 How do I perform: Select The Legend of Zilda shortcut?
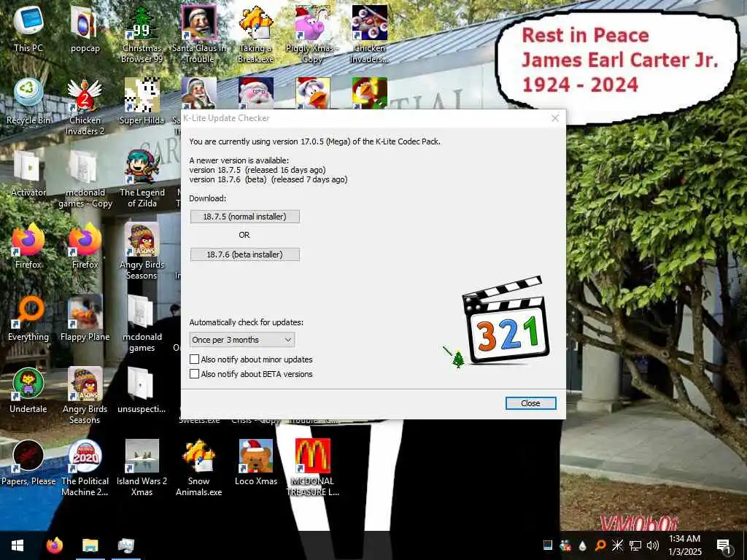(x=142, y=179)
